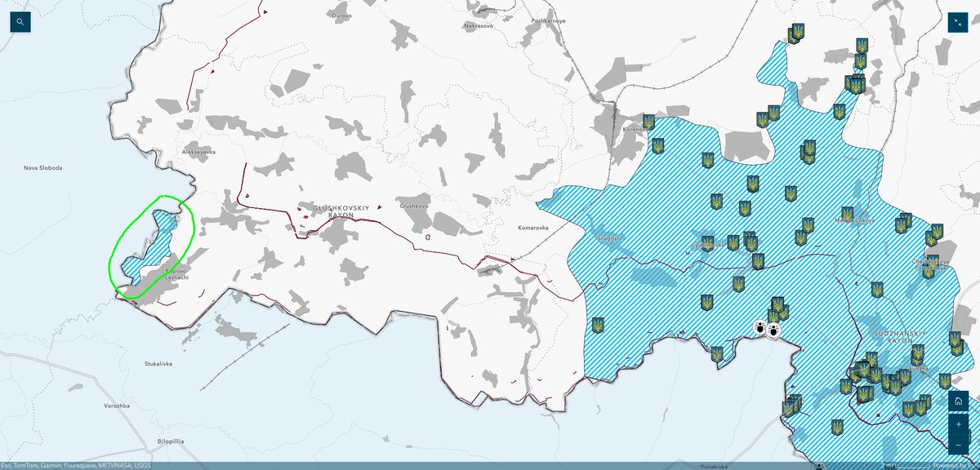
Task: Click the trident marker next to Korenevo
Action: click(649, 123)
